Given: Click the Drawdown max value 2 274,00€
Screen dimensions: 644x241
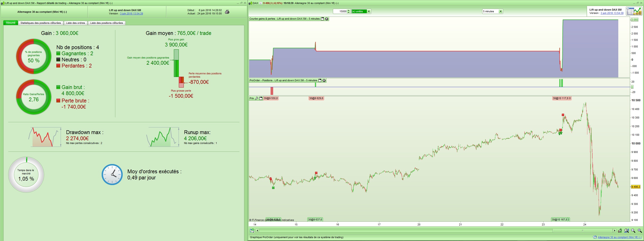Looking at the screenshot, I should coord(77,138).
